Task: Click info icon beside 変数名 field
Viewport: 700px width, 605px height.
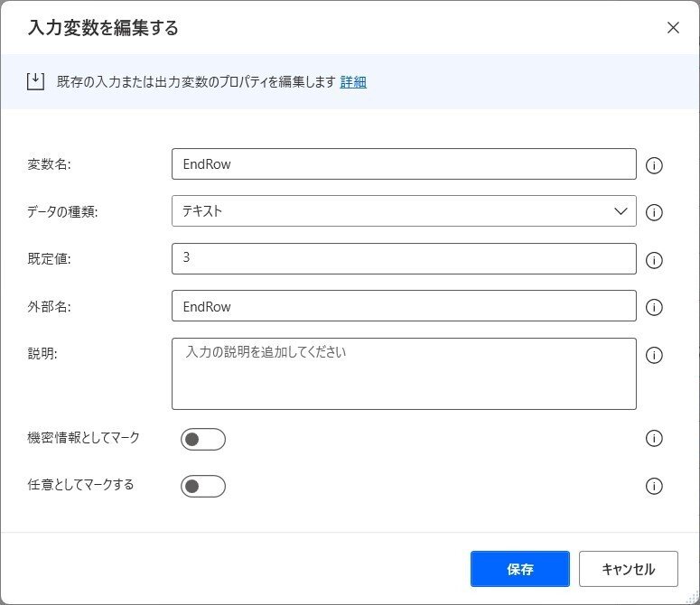Action: click(654, 165)
